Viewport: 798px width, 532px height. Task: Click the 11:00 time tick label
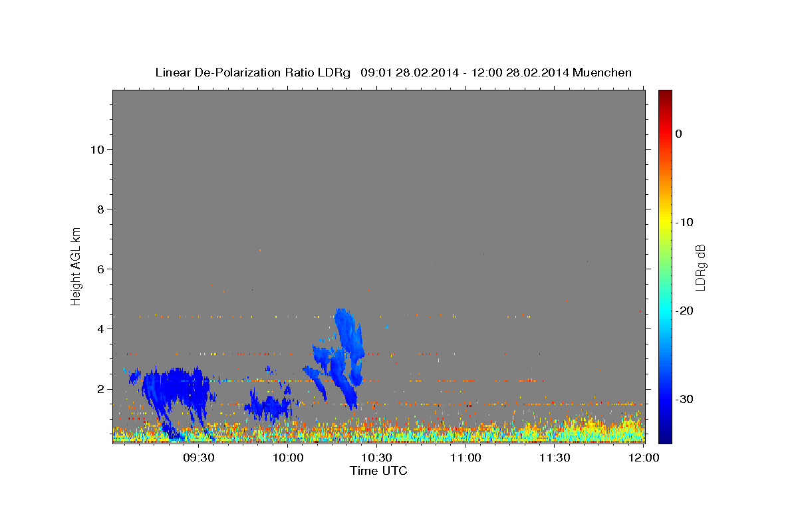465,458
